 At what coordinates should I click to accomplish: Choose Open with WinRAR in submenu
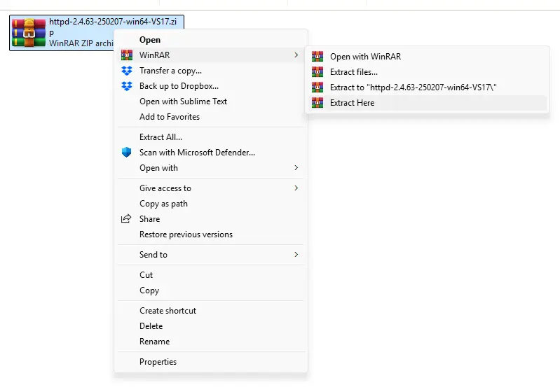coord(427,57)
